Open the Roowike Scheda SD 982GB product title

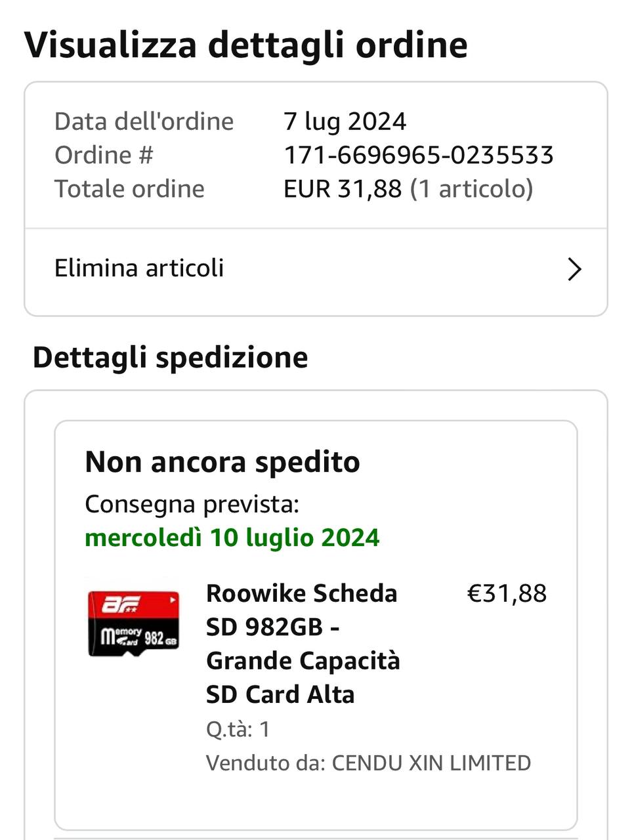pyautogui.click(x=303, y=644)
